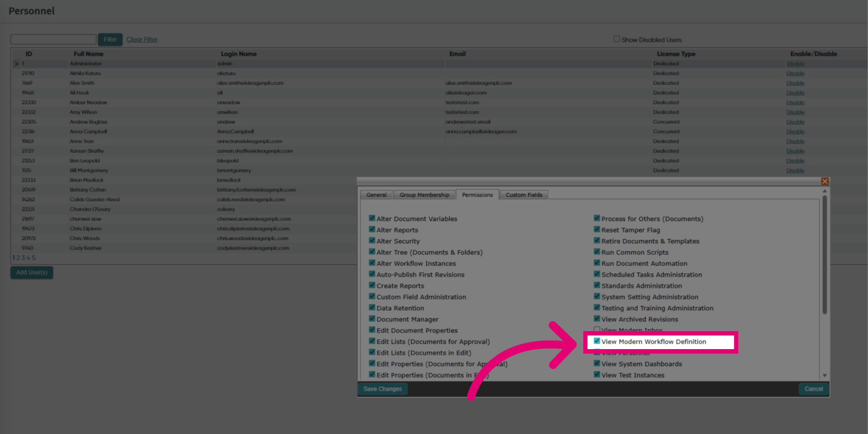Disable the Administrator account link
This screenshot has width=868, height=434.
(x=795, y=64)
